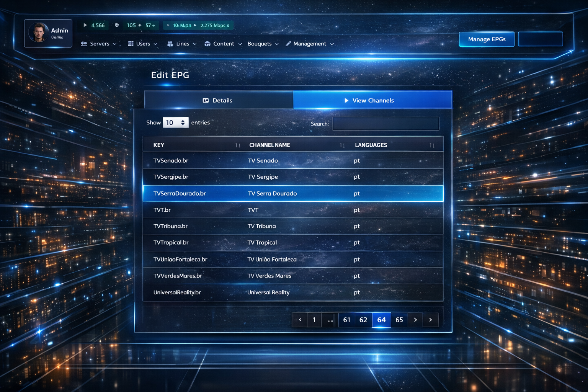Go to previous page arrow
Viewport: 588px width, 392px height.
[300, 320]
